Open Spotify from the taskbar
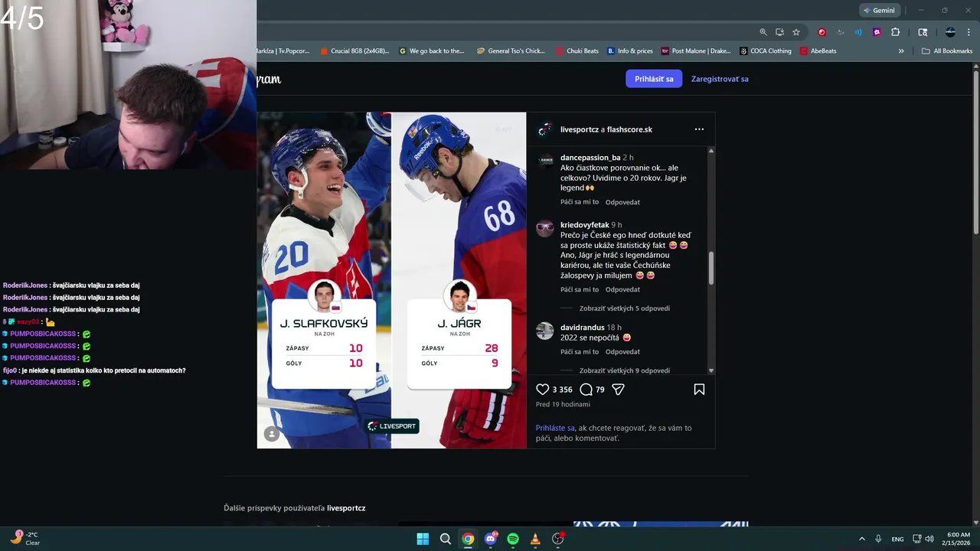Viewport: 980px width, 551px height. pos(513,539)
